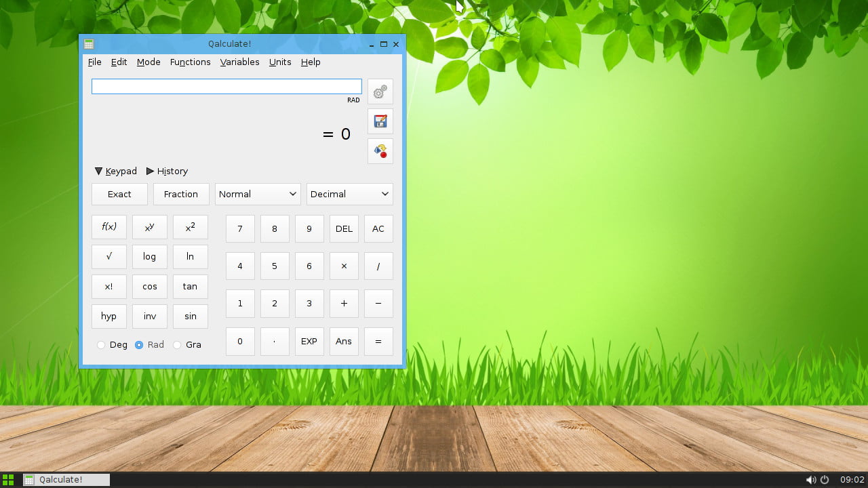Select the Deg angle unit
The height and width of the screenshot is (488, 868).
[x=112, y=344]
